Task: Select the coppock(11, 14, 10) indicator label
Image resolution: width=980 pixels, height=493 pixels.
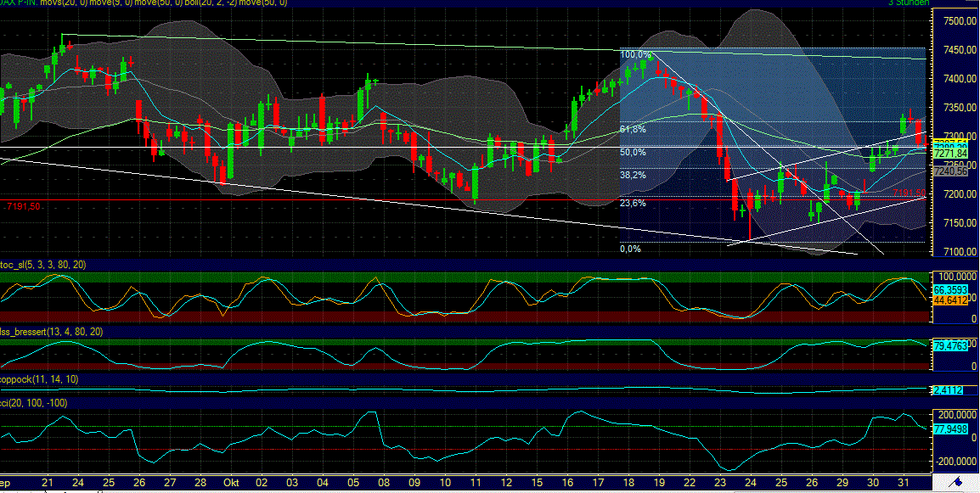Action: tap(41, 378)
